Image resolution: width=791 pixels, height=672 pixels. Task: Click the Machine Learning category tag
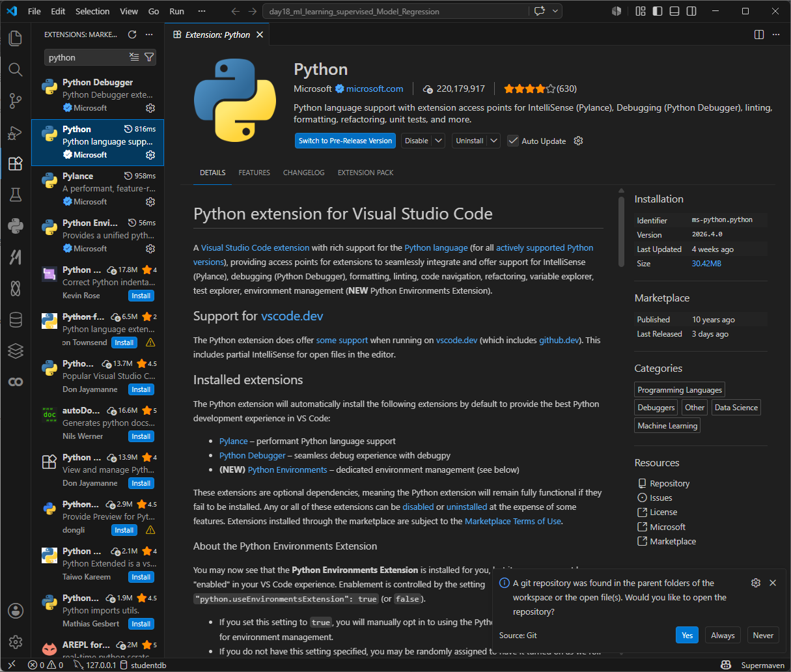point(667,426)
